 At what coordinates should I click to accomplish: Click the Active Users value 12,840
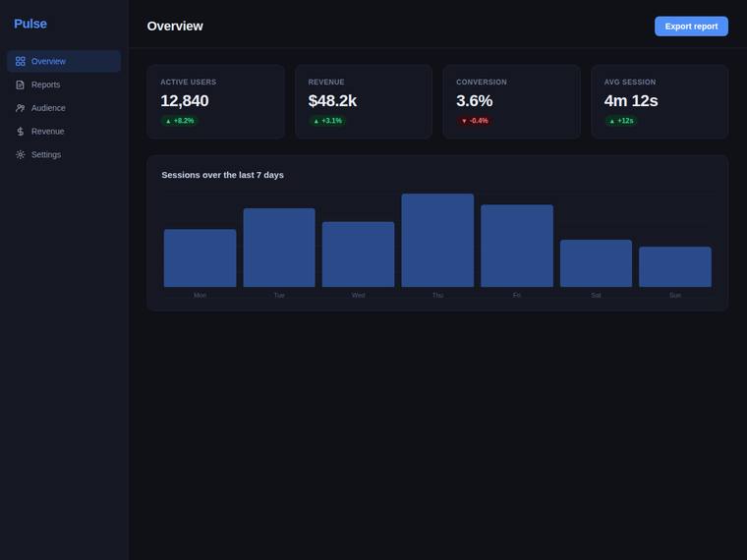tap(185, 101)
